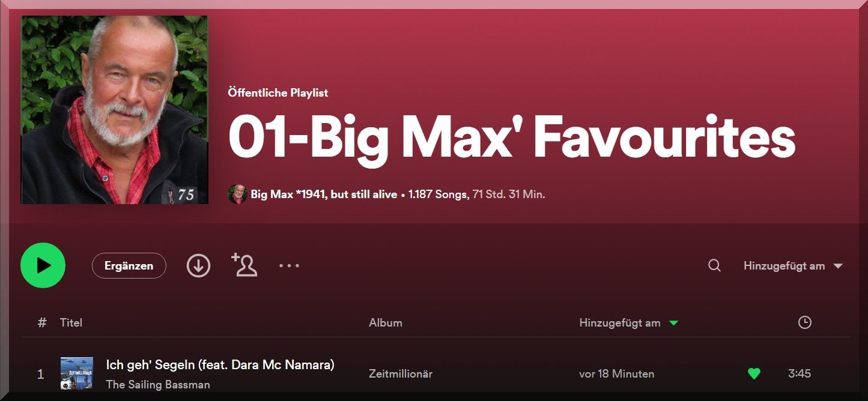This screenshot has height=401, width=868.
Task: Sort by the Album column header
Action: tap(386, 322)
